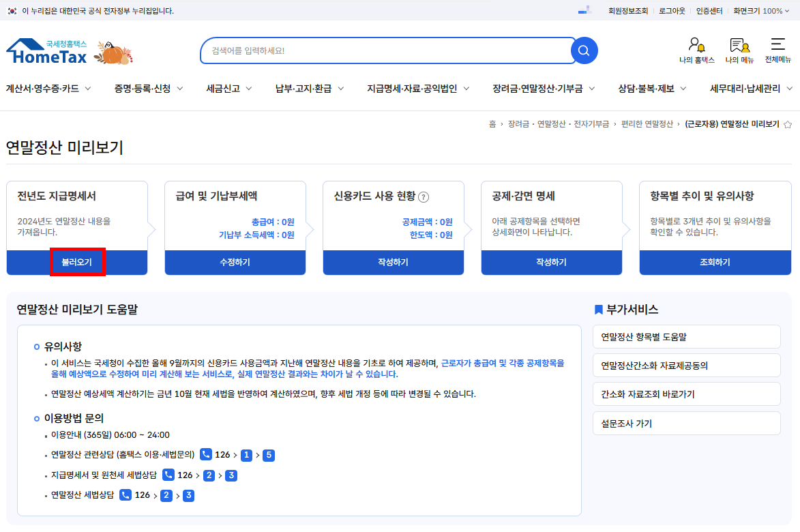Select the 장려금·연말정산·기부금 menu
The height and width of the screenshot is (532, 800).
point(542,88)
